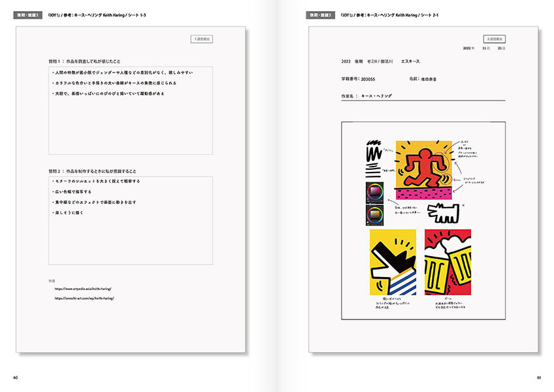This screenshot has width=554, height=392.
Task: Click the bullet starting 集中線などのエフェクト
Action: [x=94, y=202]
